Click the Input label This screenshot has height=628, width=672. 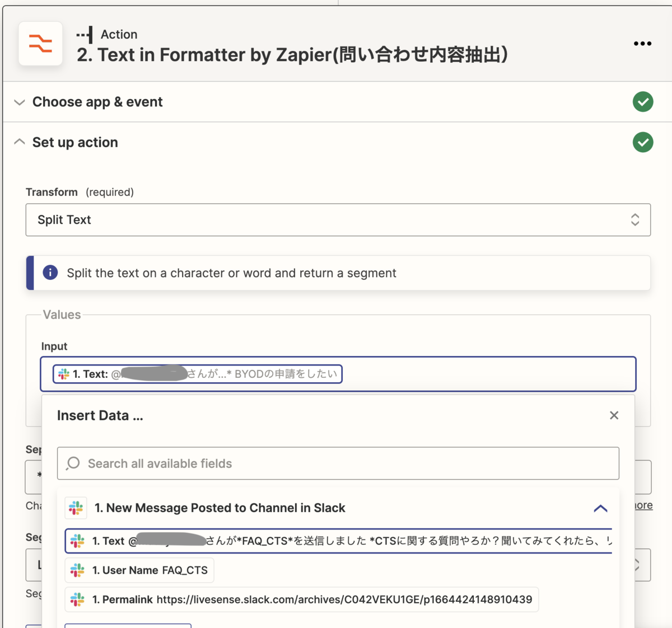click(x=54, y=346)
